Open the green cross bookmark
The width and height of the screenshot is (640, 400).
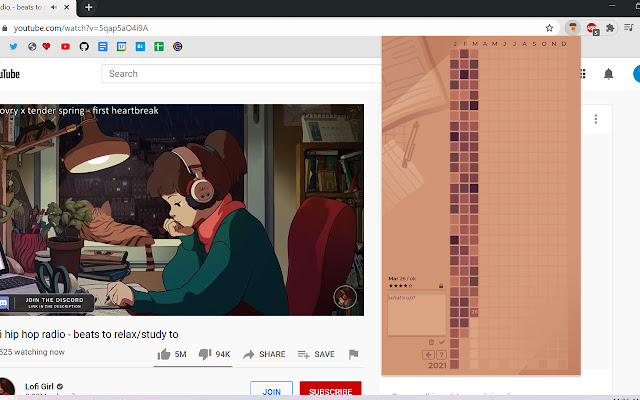click(x=159, y=47)
